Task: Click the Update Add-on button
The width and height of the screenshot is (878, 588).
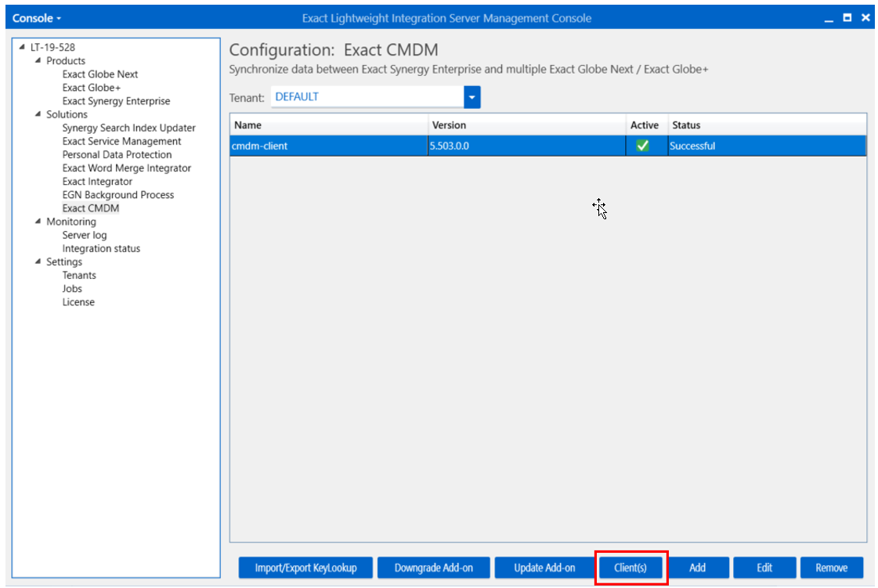Action: 544,568
